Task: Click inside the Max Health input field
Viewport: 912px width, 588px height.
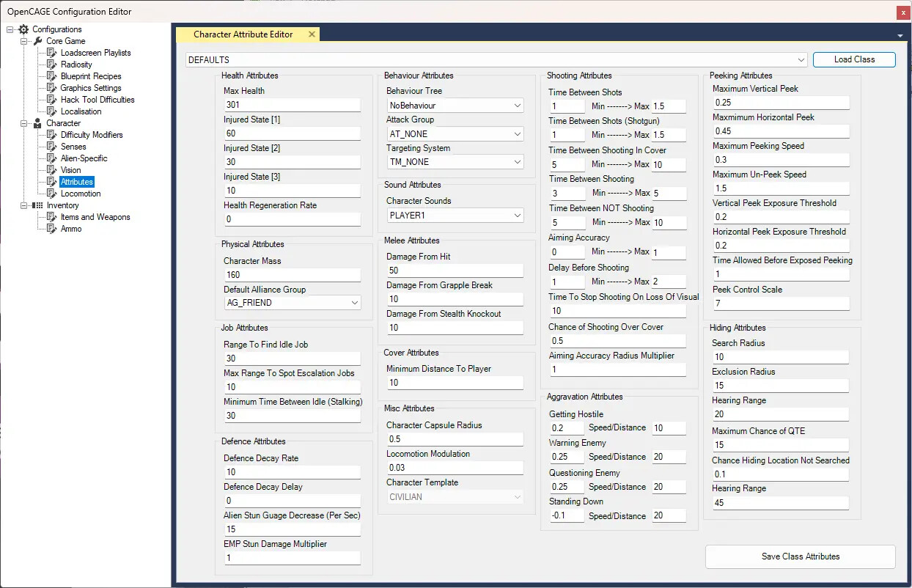Action: (292, 105)
